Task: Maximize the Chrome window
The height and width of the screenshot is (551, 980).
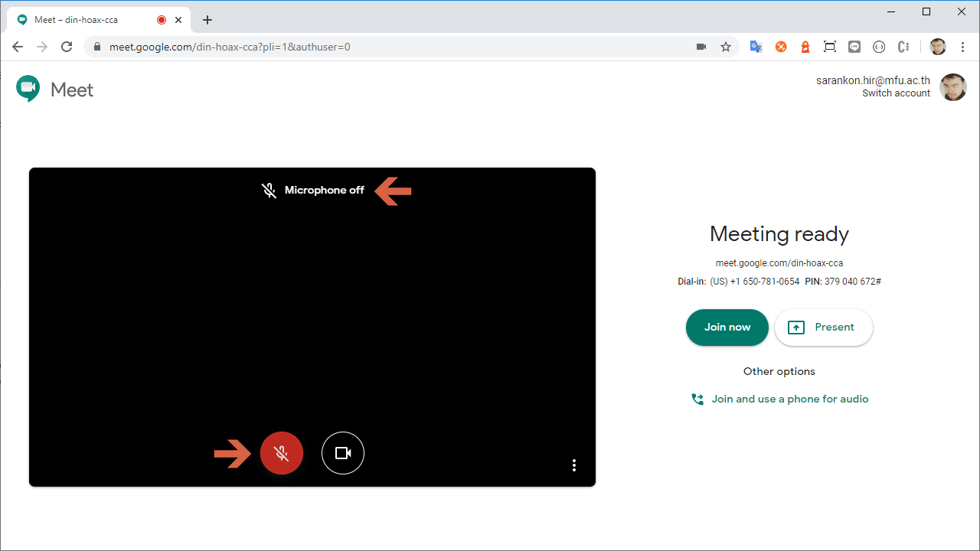Action: 926,11
